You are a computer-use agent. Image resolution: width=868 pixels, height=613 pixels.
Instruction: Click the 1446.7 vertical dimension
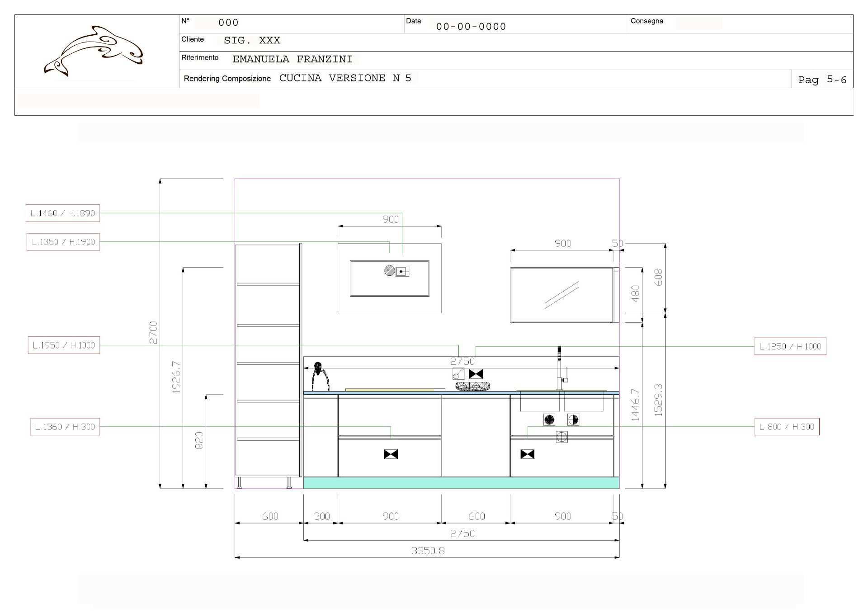click(635, 405)
